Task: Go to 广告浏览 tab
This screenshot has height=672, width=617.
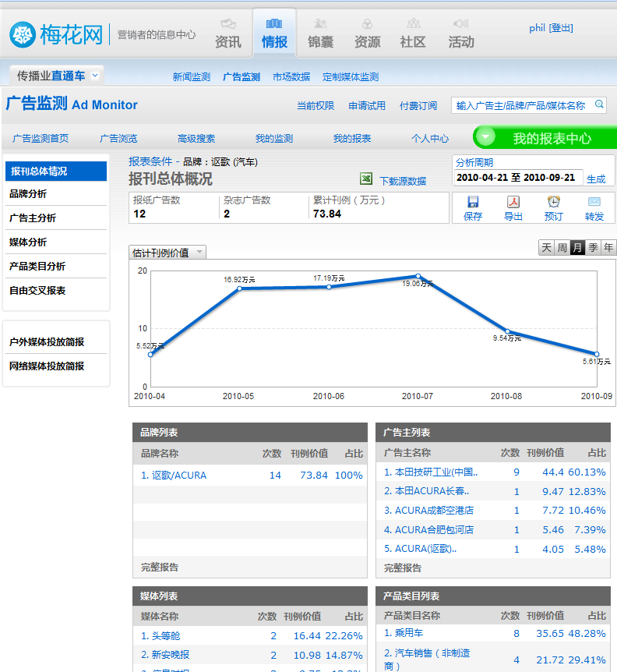Action: coord(118,139)
